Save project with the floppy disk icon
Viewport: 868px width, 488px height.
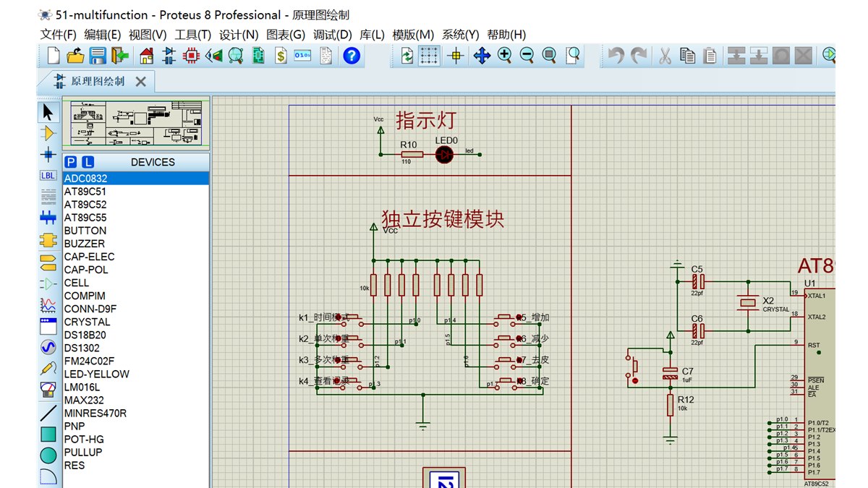coord(98,56)
